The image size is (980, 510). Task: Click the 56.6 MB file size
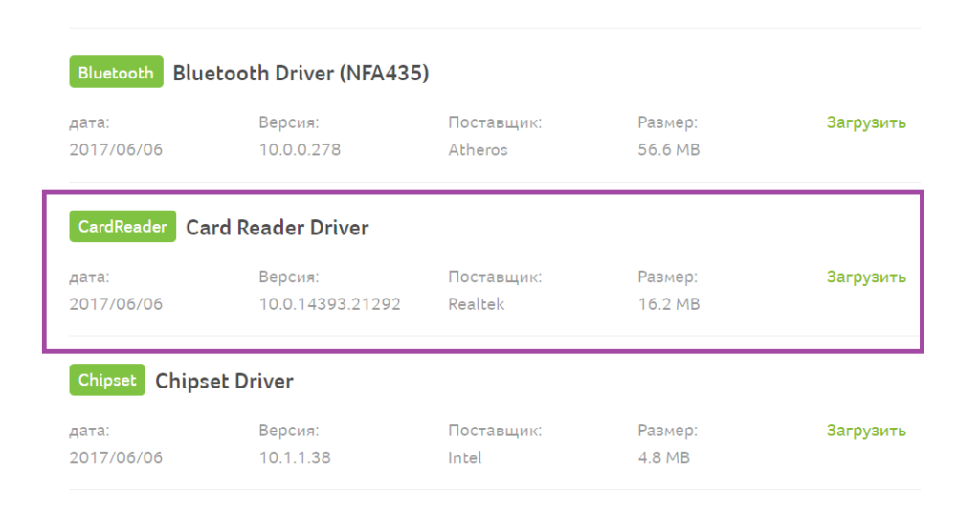click(669, 150)
